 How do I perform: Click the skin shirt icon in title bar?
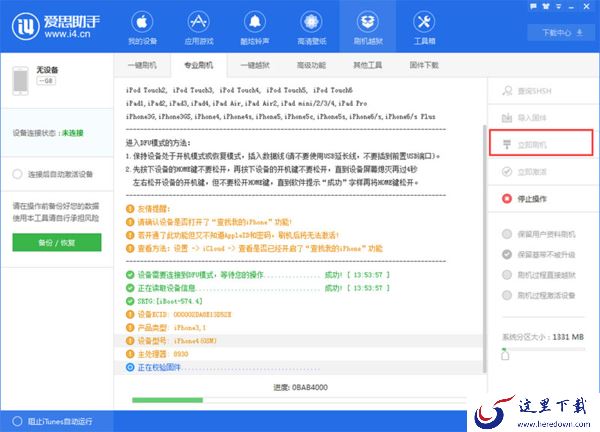(546, 6)
